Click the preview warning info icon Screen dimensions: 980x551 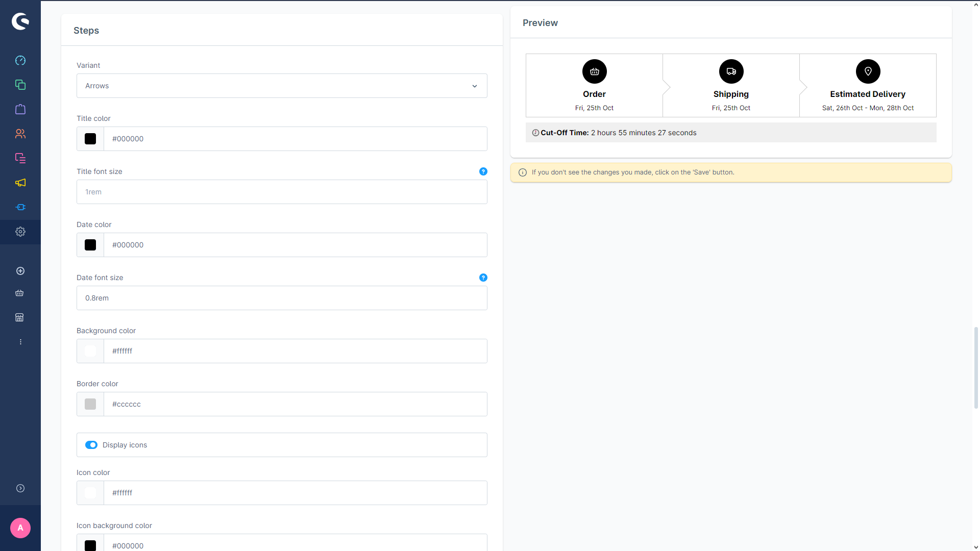(523, 172)
